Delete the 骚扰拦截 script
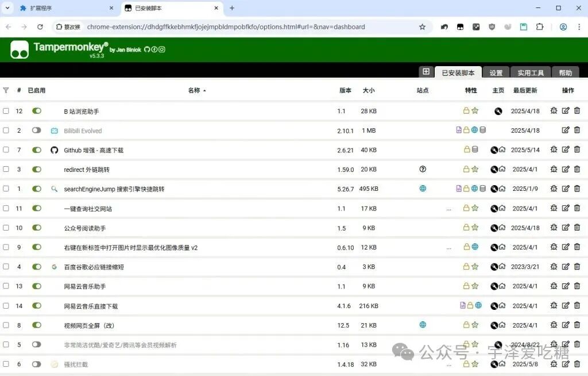The image size is (588, 376). (577, 364)
